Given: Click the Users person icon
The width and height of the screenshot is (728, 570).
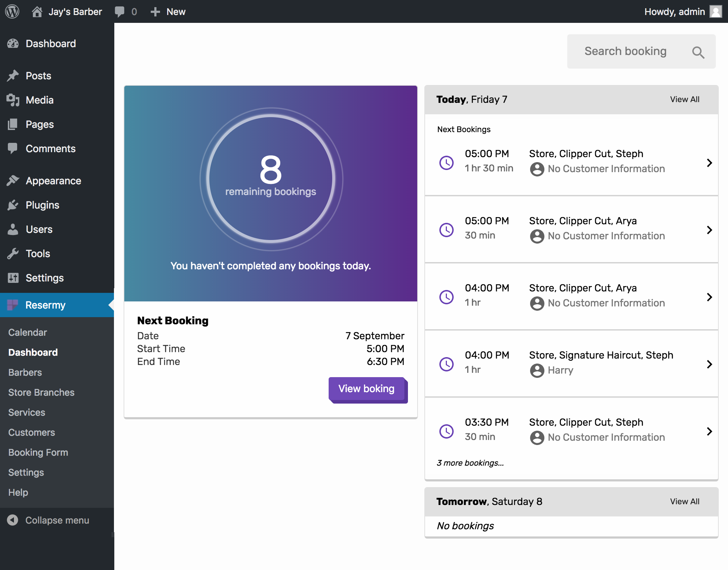Looking at the screenshot, I should [x=13, y=229].
